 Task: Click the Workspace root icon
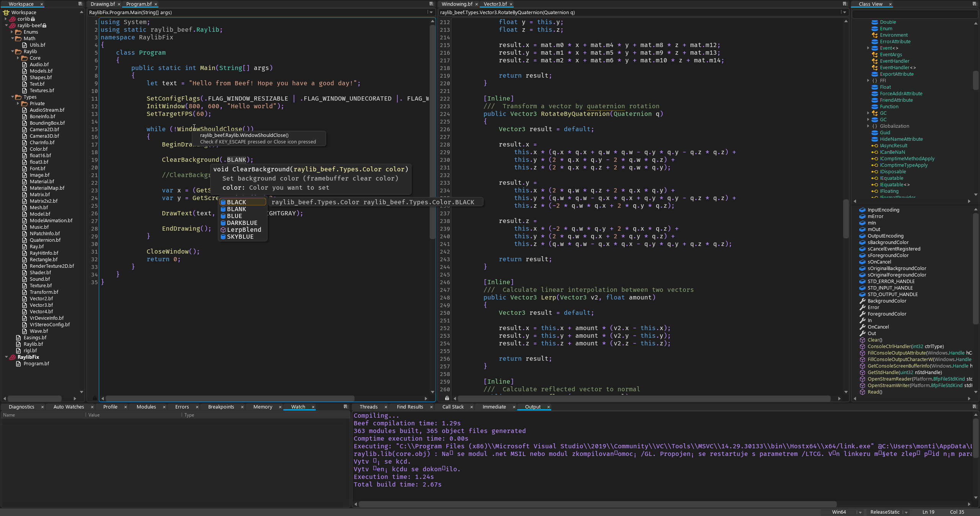click(x=6, y=12)
